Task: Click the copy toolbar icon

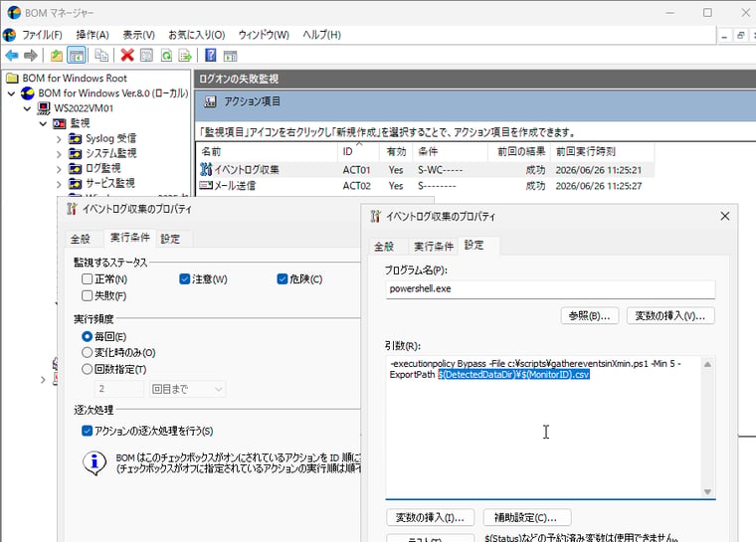Action: click(101, 56)
